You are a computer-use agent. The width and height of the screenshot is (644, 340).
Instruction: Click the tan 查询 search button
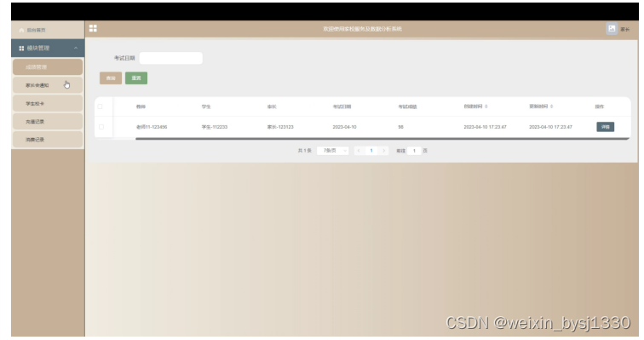click(111, 78)
